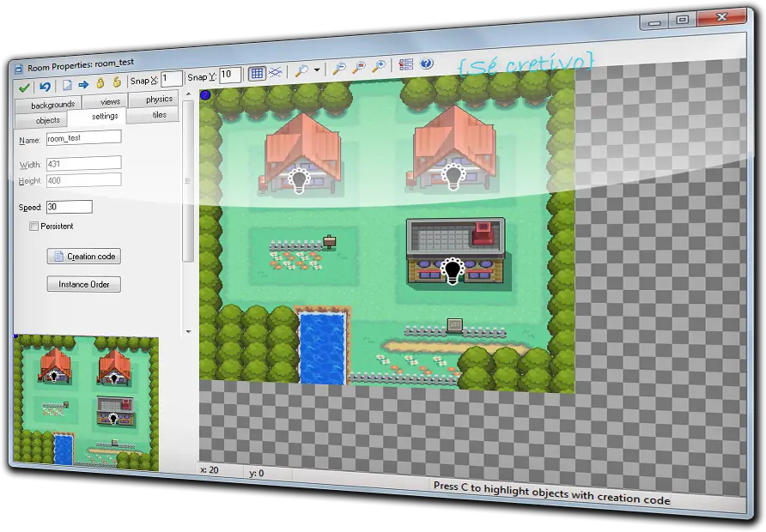Click the Speed field showing 30

70,207
